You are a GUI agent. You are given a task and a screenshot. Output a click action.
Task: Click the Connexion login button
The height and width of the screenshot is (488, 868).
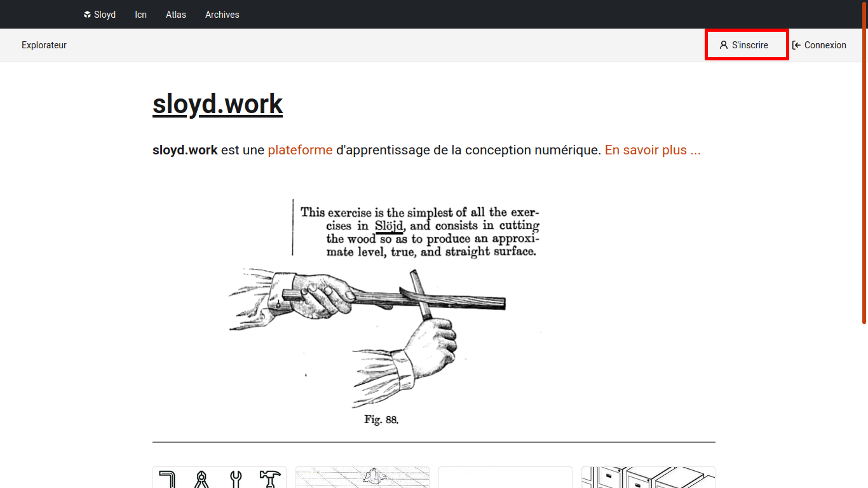[x=819, y=45]
